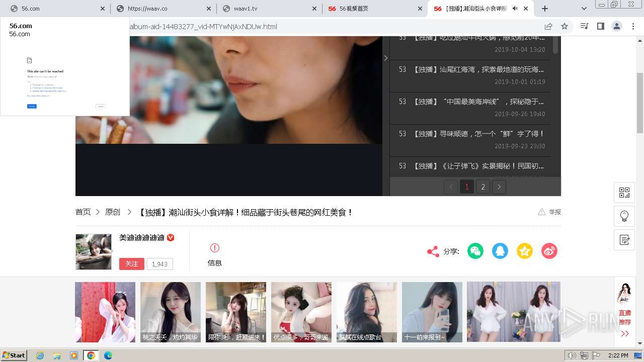Open playlist item 汕尾红海湾
The image size is (644, 362).
point(470,75)
